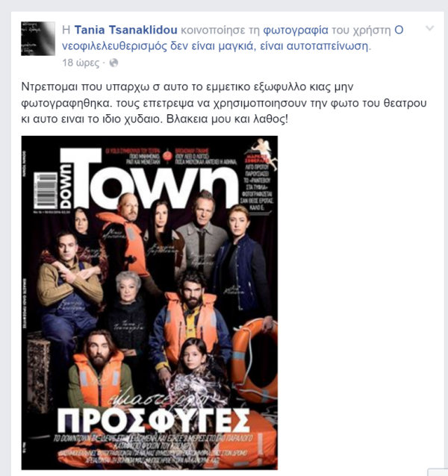Open Tania Tsanaklidou's profile picture thumbnail
This screenshot has width=448, height=476.
tap(38, 39)
